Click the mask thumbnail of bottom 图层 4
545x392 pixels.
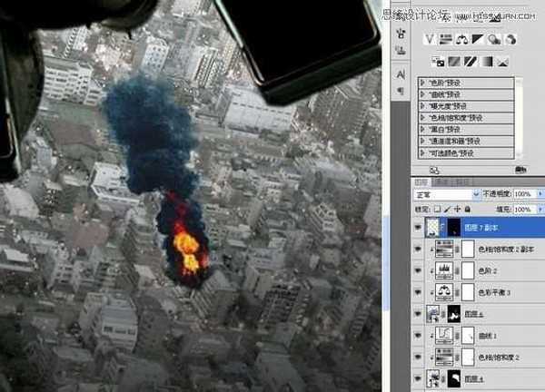click(454, 378)
